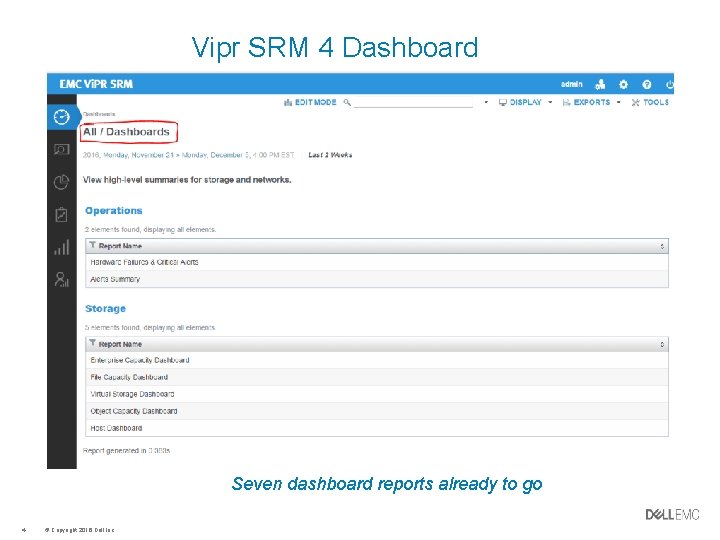Switch to Edit Mode

coord(310,102)
